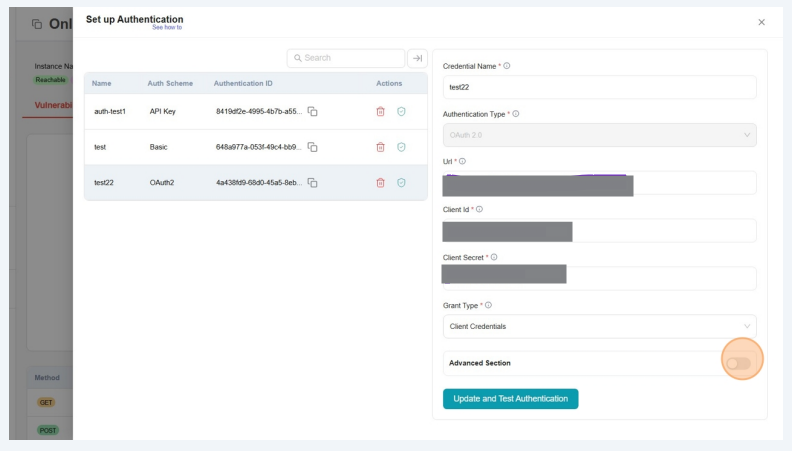Copy authentication ID of test row

click(x=313, y=147)
